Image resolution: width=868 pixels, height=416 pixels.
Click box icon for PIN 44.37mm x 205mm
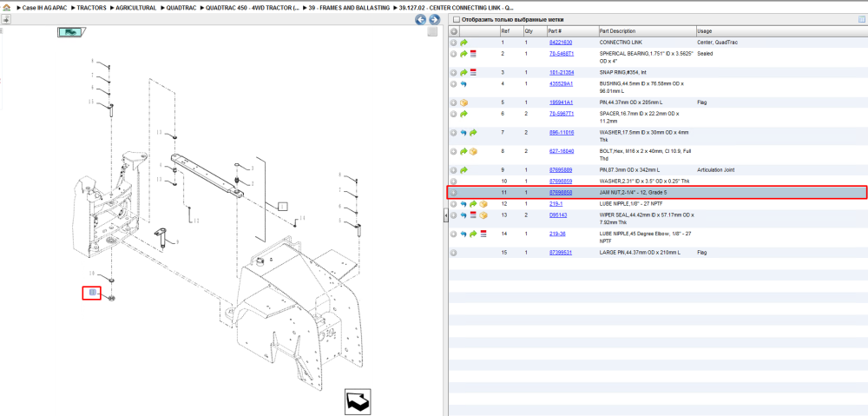(464, 103)
